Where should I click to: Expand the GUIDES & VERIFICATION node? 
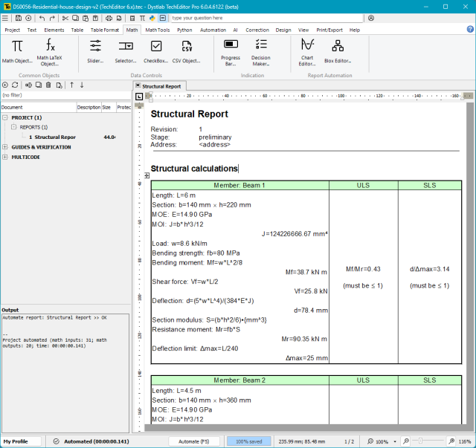[5, 147]
